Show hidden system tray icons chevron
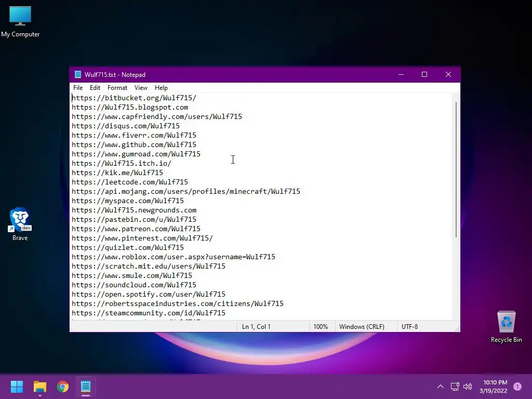 (440, 387)
